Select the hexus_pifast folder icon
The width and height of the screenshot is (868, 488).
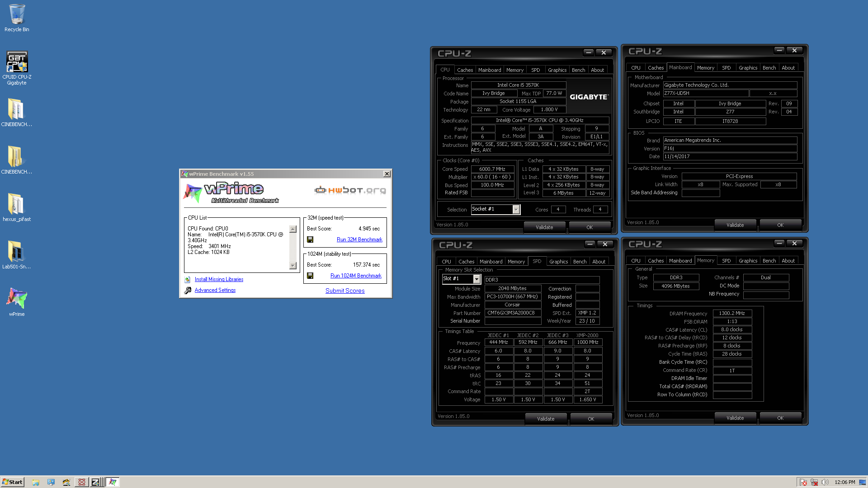[17, 208]
